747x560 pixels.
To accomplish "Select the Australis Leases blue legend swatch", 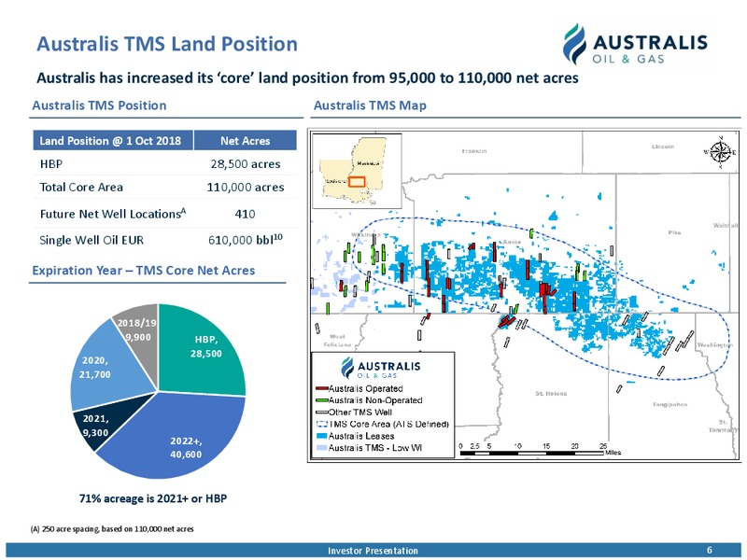I will tap(322, 436).
